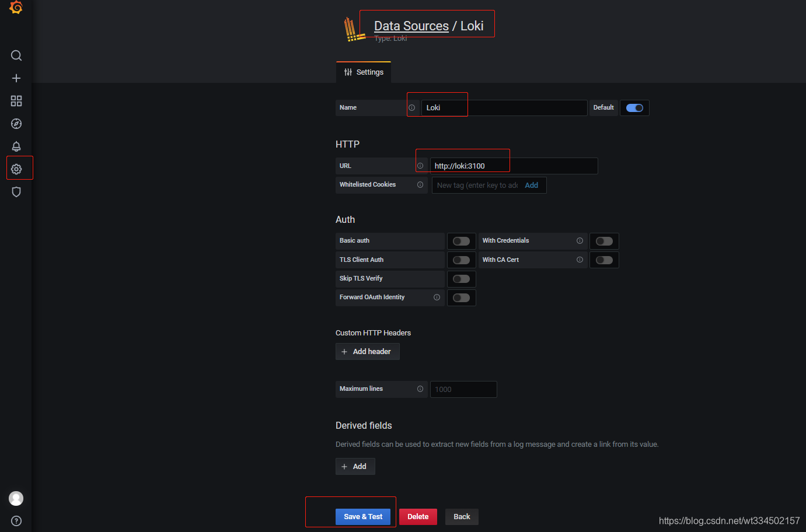
Task: Click the Forward OAuth Identity info icon
Action: click(437, 297)
